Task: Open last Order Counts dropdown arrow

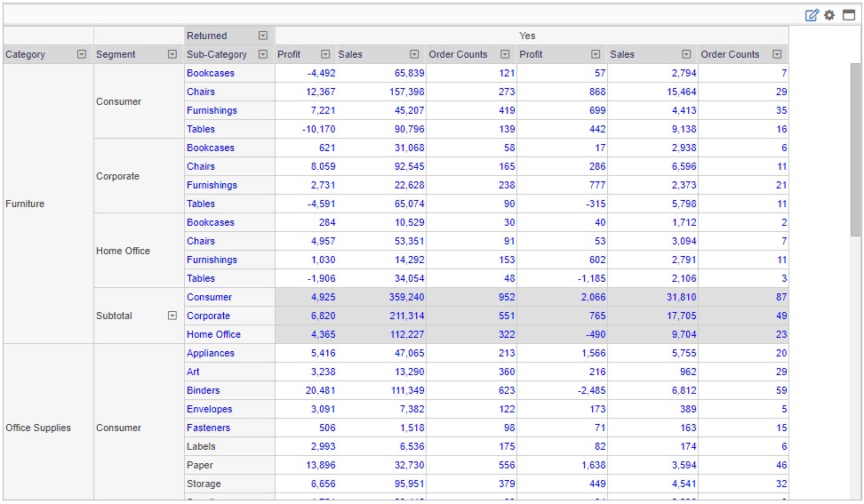Action: tap(777, 54)
